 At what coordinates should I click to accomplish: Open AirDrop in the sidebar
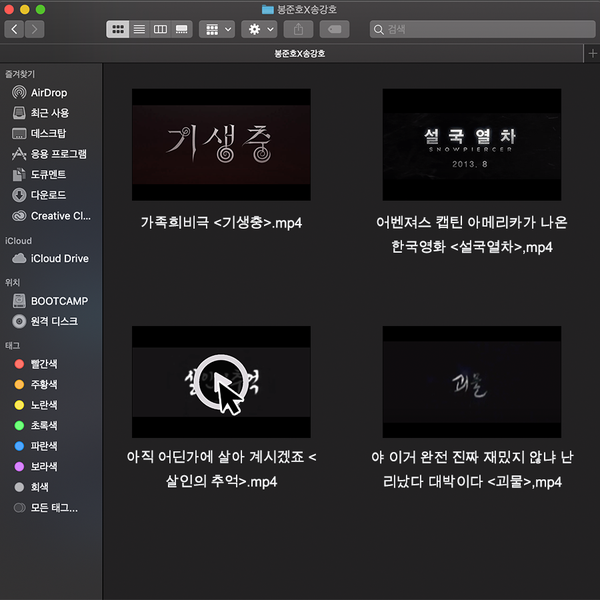(x=51, y=93)
